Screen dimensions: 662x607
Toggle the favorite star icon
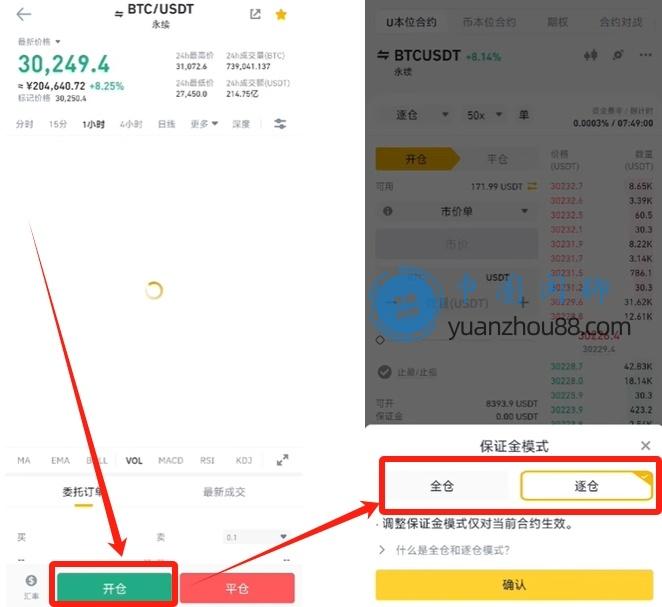point(281,15)
